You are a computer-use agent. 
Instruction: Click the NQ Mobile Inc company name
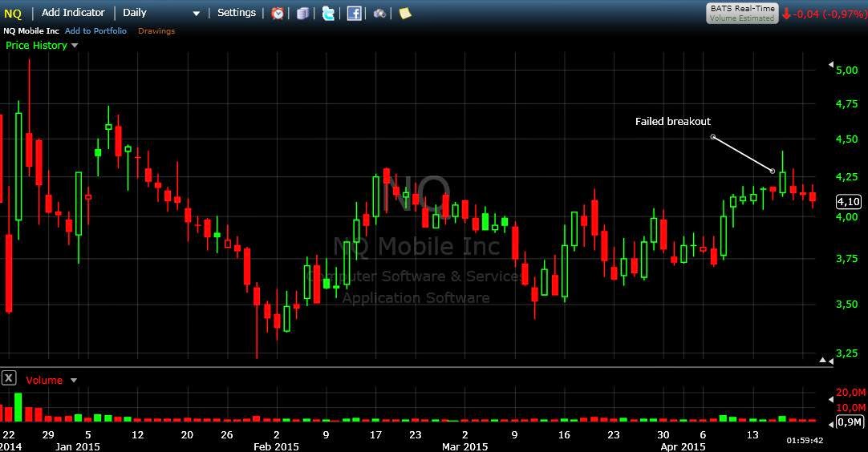click(x=31, y=31)
